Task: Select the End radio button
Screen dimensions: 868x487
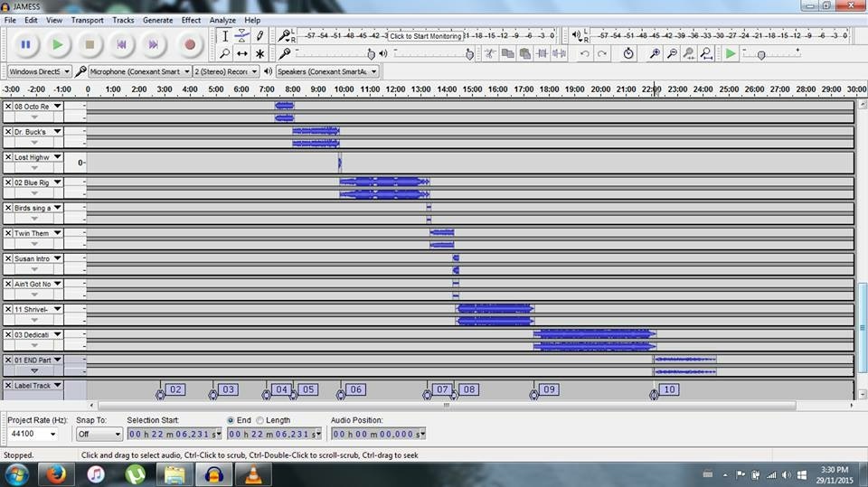Action: (x=231, y=420)
